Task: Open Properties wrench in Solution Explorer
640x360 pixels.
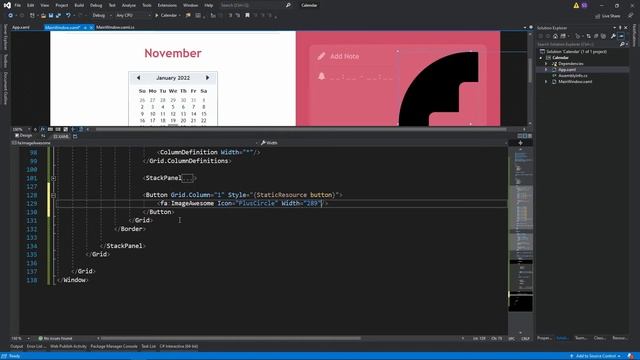Action: pyautogui.click(x=613, y=36)
